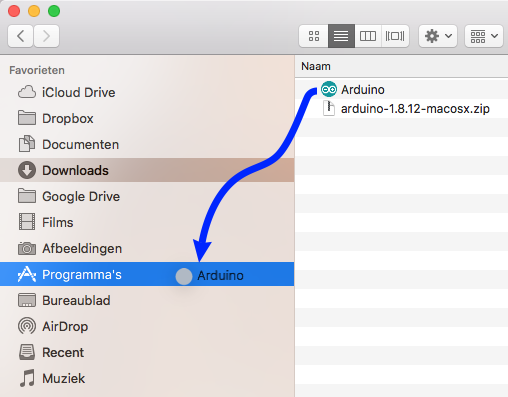Click the Films filmstrip icon
508x397 pixels.
[27, 222]
